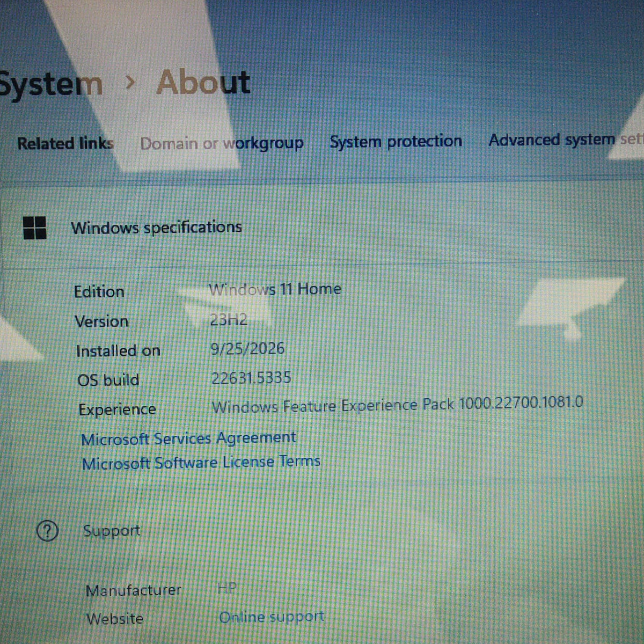Go back to System in the breadcrumb

coord(51,85)
